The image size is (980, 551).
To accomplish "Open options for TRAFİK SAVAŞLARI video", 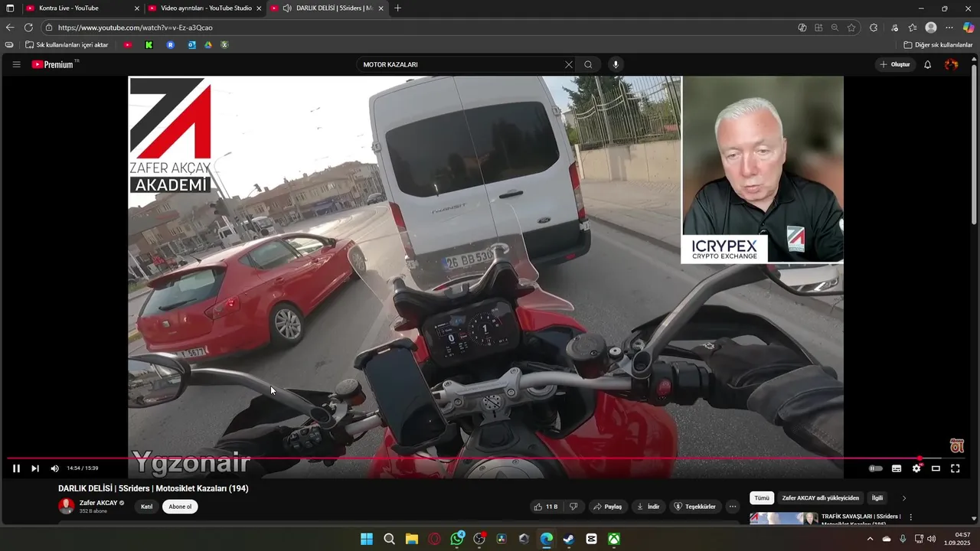I will coord(911,517).
